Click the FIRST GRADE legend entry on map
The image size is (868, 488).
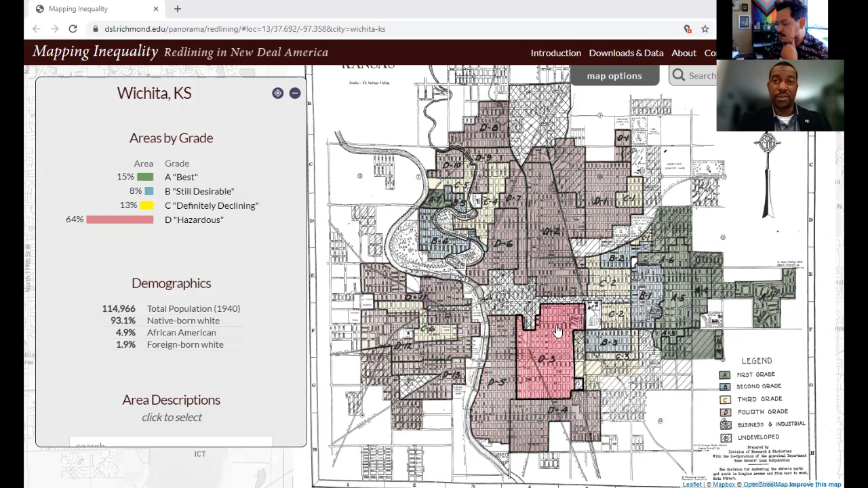click(x=748, y=374)
